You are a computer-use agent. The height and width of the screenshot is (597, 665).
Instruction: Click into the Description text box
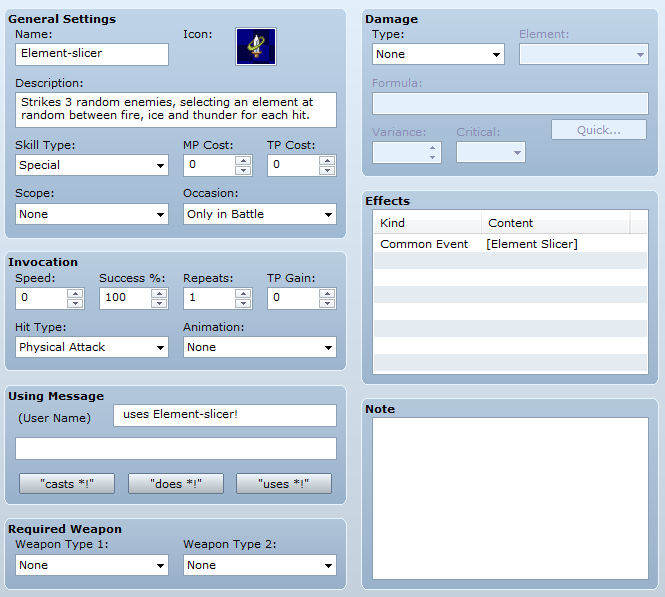click(176, 110)
